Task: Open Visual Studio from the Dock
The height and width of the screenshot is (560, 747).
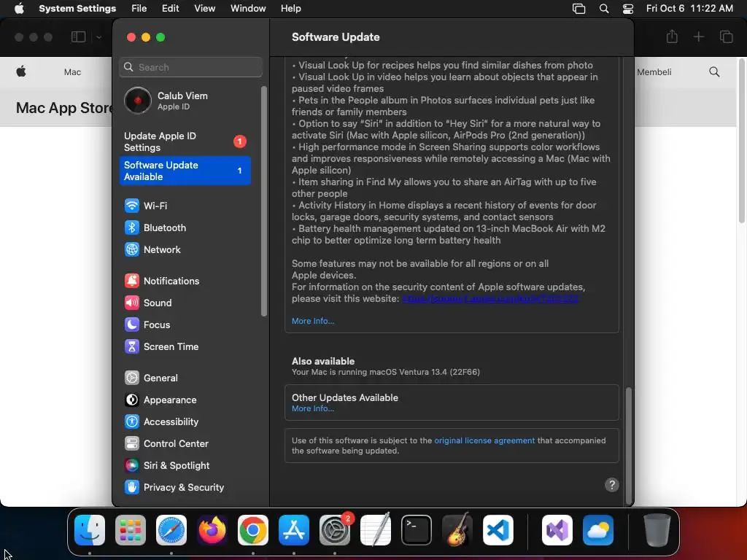Action: click(x=557, y=530)
